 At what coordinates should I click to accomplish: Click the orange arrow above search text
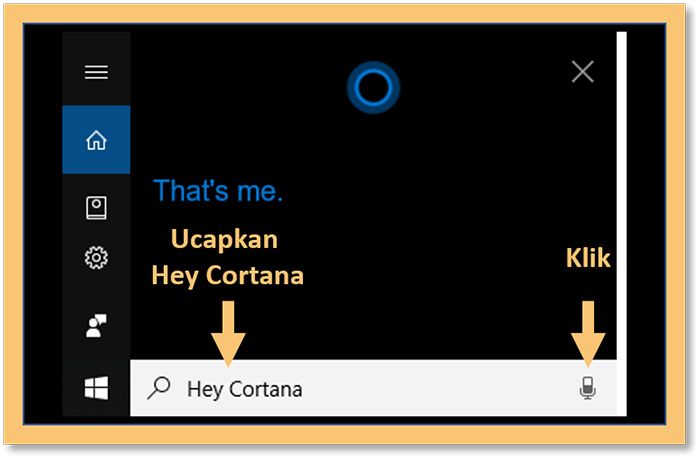tap(228, 334)
